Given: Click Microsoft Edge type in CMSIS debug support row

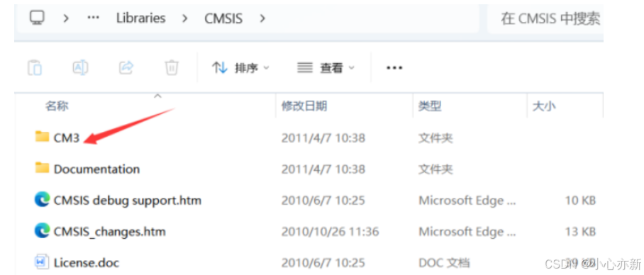Looking at the screenshot, I should coord(467,201).
